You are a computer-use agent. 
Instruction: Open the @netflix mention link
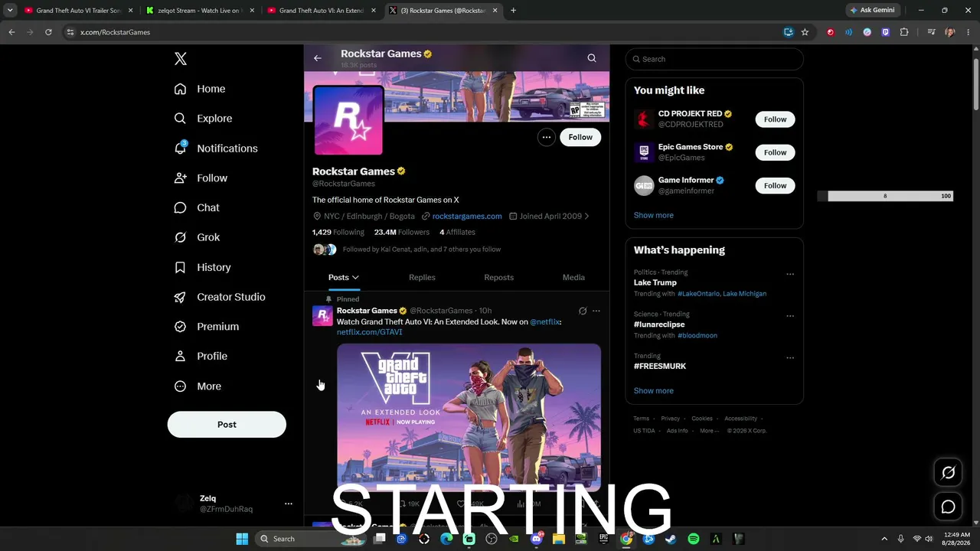click(545, 322)
